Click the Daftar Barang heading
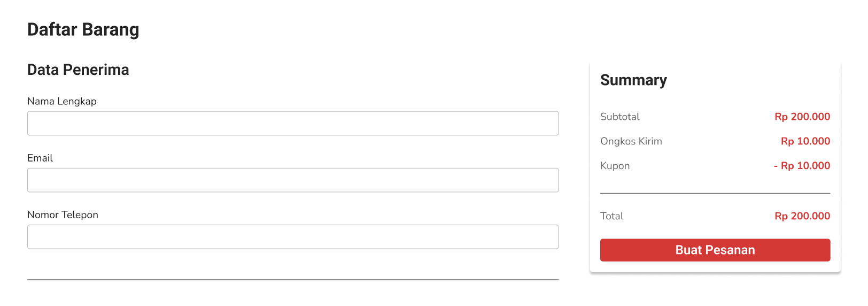868x306 pixels. click(x=83, y=29)
